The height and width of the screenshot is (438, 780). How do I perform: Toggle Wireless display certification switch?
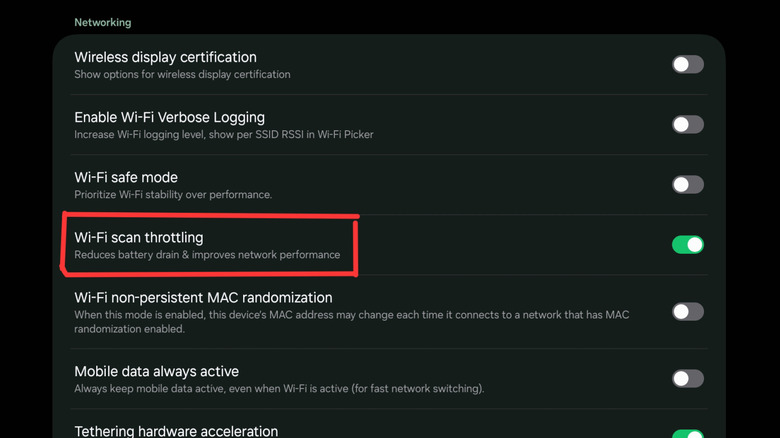point(687,64)
